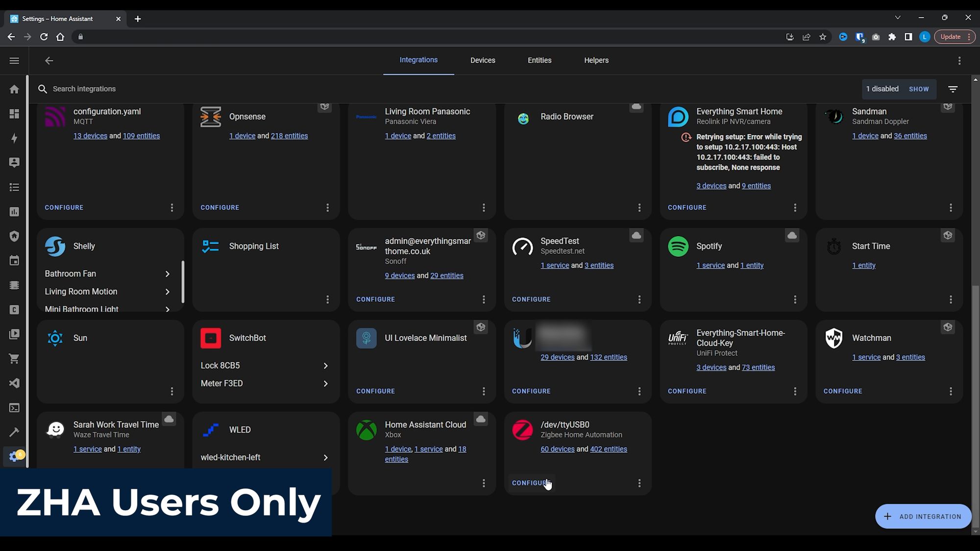Image resolution: width=980 pixels, height=551 pixels.
Task: Select the Devices tab
Action: tap(483, 60)
